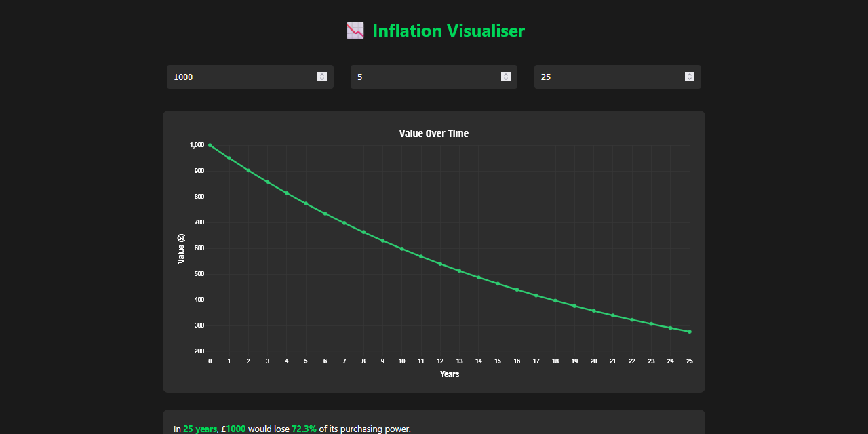
Task: Click the last data point at year 25
Action: (690, 331)
